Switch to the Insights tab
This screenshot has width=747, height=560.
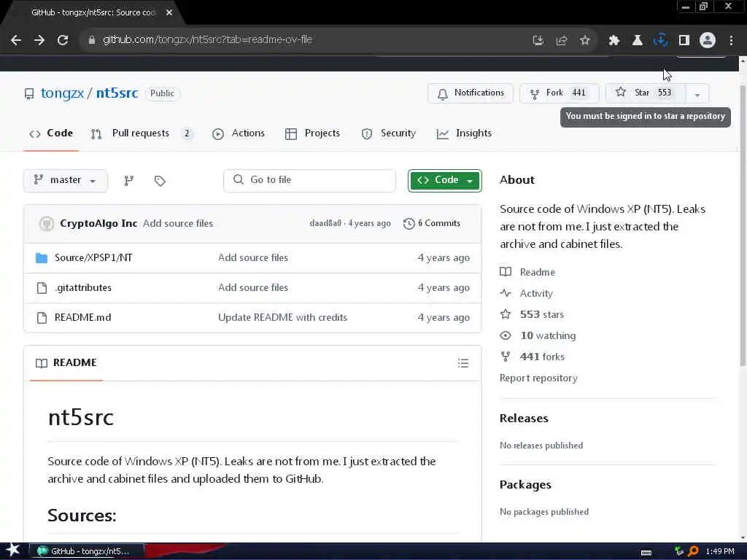point(464,133)
